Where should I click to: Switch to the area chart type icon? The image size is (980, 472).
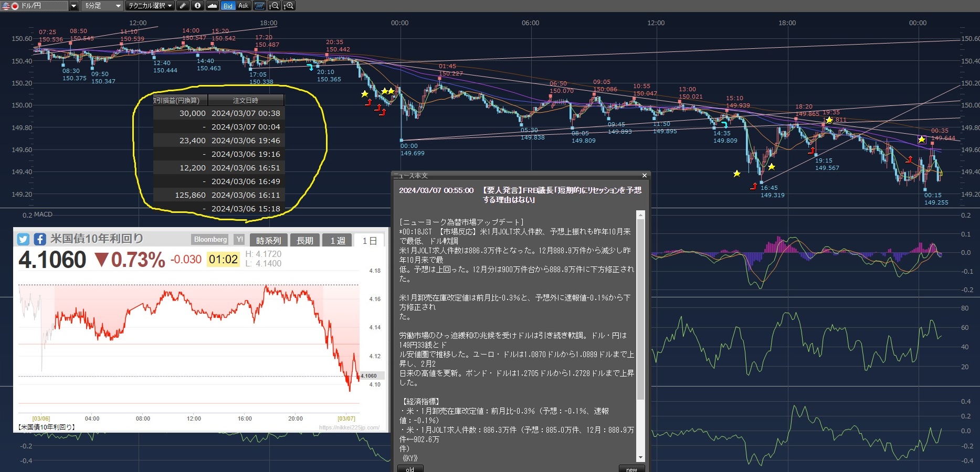[x=212, y=6]
